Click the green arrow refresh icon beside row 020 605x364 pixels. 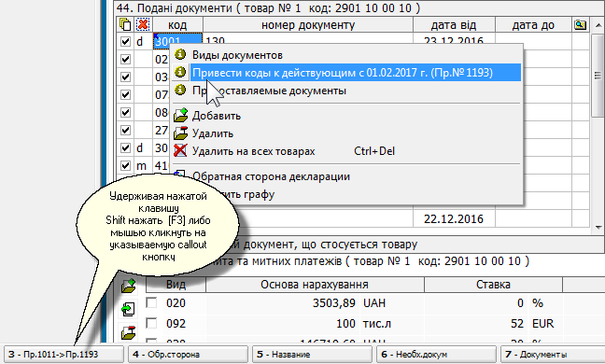pos(128,309)
